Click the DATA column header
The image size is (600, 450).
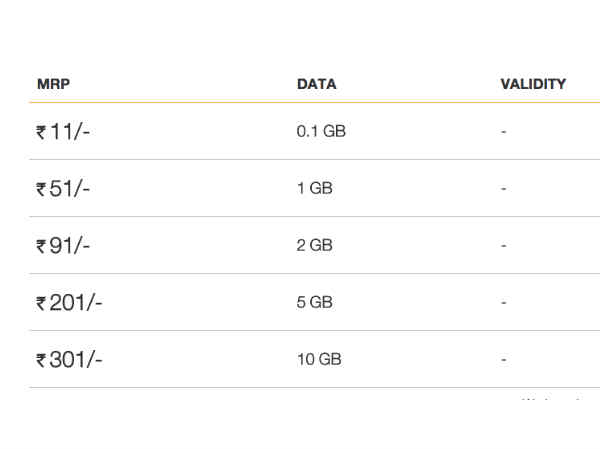pos(316,84)
